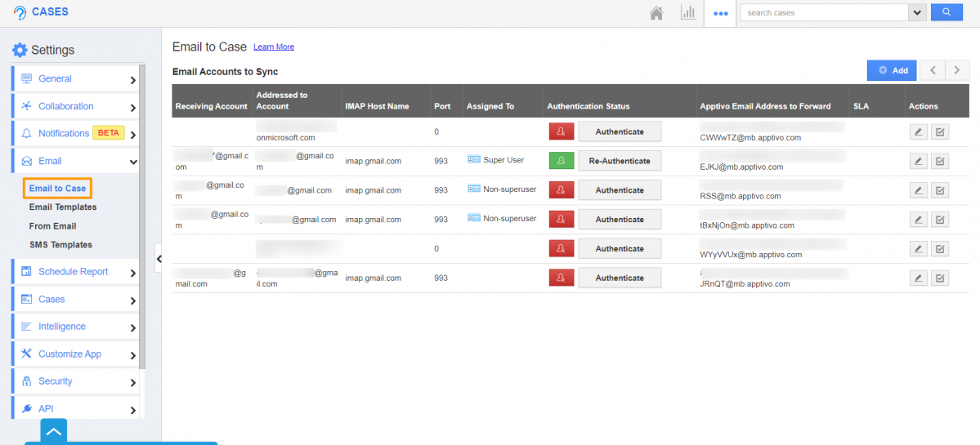Screen dimensions: 980x445
Task: Open the Learn More link
Action: pyautogui.click(x=274, y=47)
